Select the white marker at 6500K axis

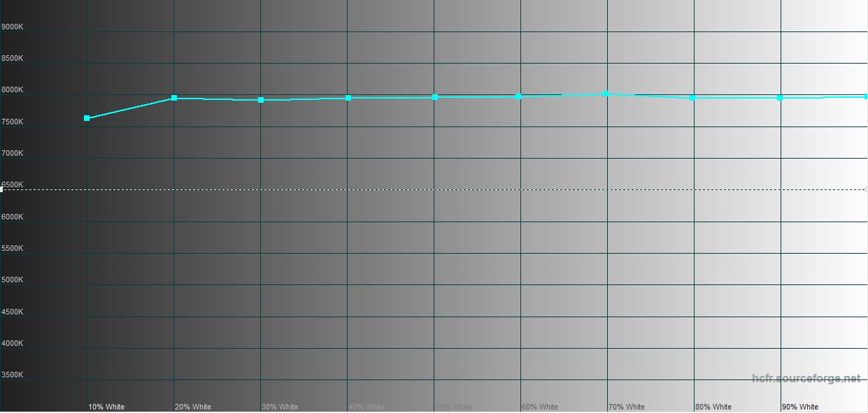point(1,189)
